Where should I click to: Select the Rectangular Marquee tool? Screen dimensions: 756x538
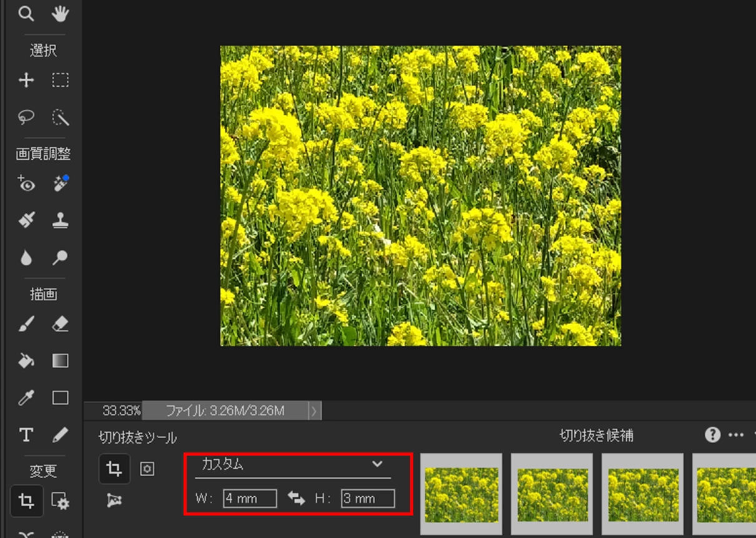(x=60, y=80)
